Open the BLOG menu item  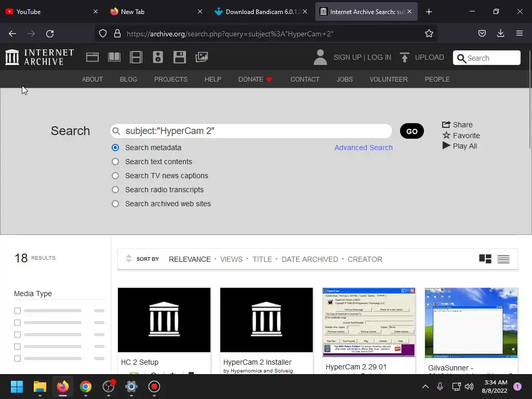click(129, 79)
